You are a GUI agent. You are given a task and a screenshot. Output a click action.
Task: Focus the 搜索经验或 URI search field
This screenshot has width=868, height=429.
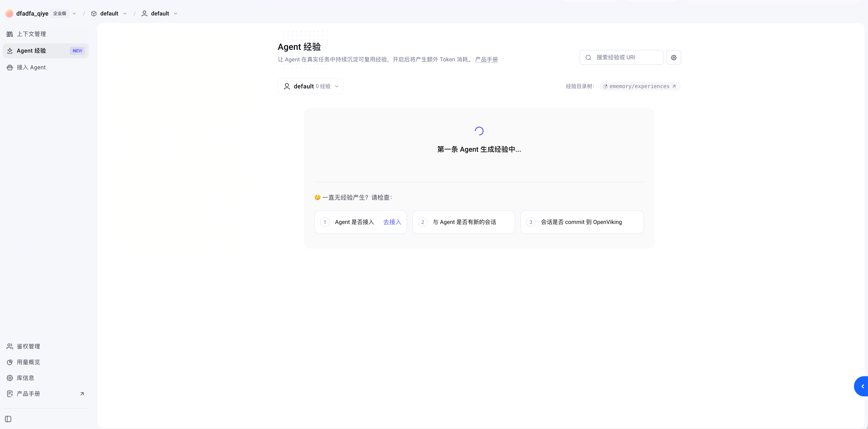point(621,58)
